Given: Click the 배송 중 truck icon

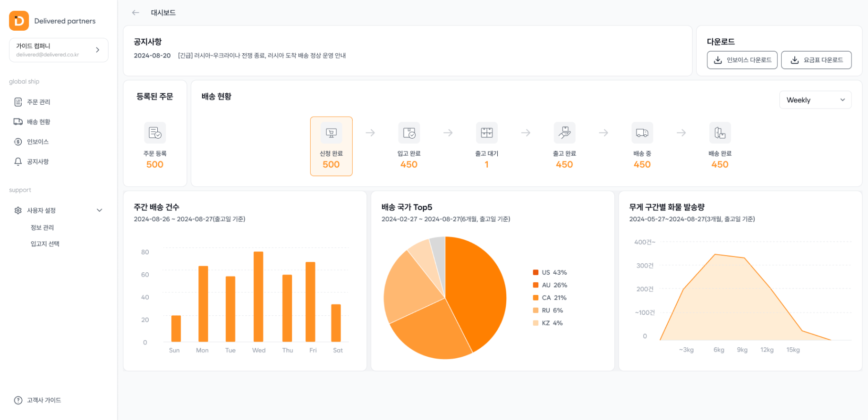Looking at the screenshot, I should pyautogui.click(x=642, y=133).
